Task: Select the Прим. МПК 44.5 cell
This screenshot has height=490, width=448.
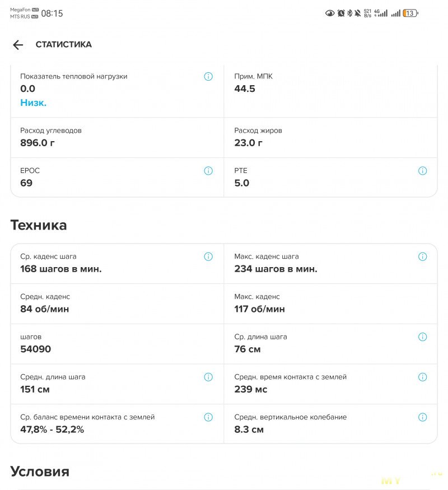Action: pyautogui.click(x=330, y=91)
